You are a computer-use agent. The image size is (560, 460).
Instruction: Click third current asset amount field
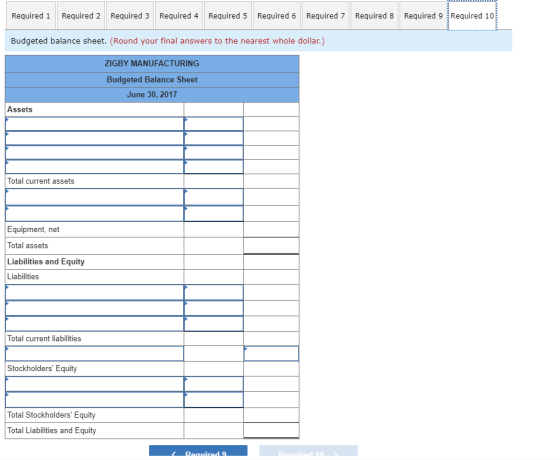pos(214,152)
